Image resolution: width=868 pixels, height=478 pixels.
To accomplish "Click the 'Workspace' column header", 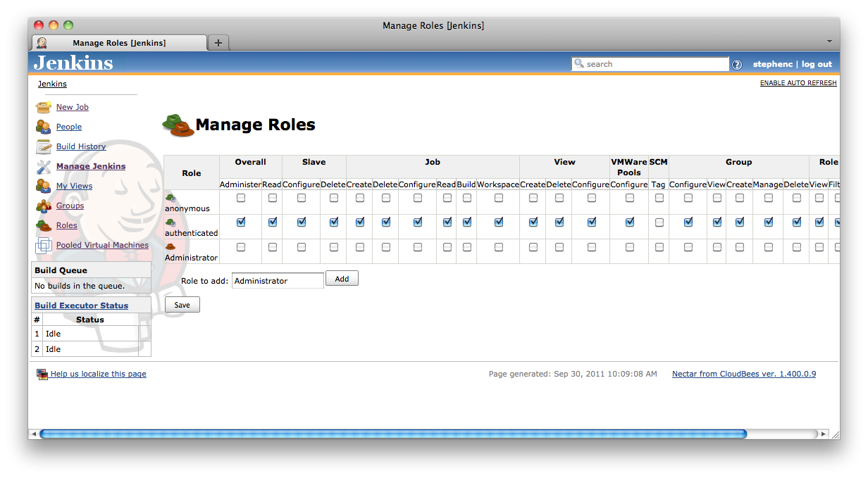I will (498, 184).
